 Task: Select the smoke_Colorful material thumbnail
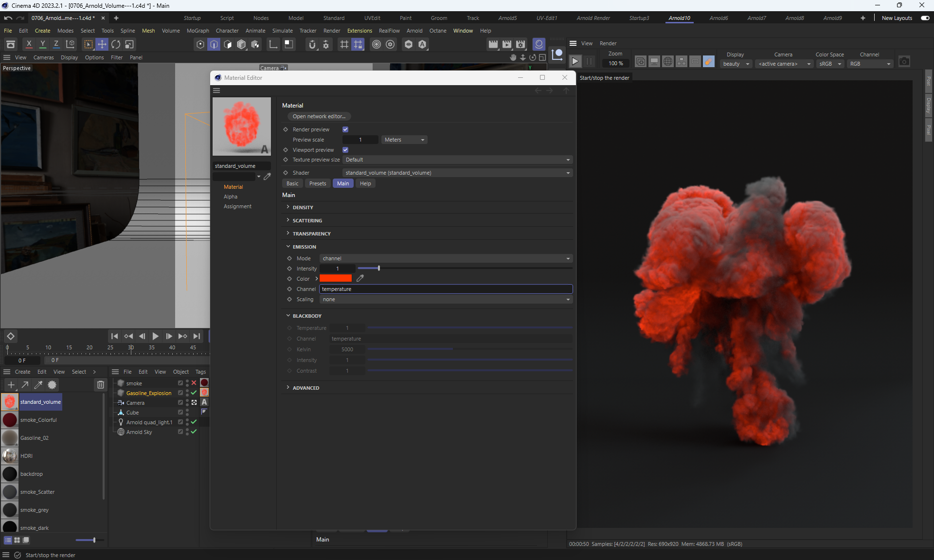pos(10,420)
